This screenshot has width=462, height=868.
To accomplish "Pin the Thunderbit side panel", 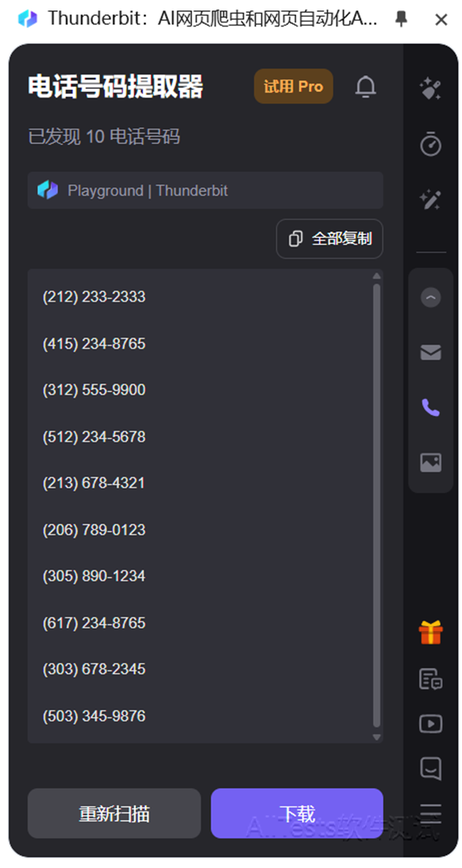I will (401, 20).
